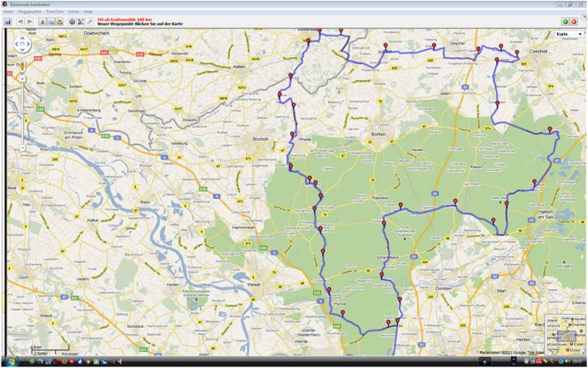The image size is (588, 368).
Task: Copy the selected waypoint
Action: click(51, 22)
